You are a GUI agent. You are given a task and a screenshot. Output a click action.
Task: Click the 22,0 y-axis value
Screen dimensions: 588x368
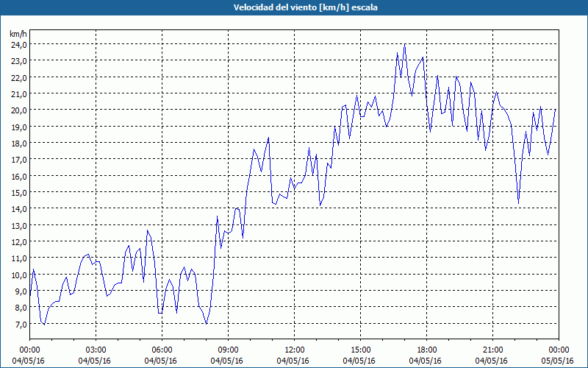[x=19, y=78]
